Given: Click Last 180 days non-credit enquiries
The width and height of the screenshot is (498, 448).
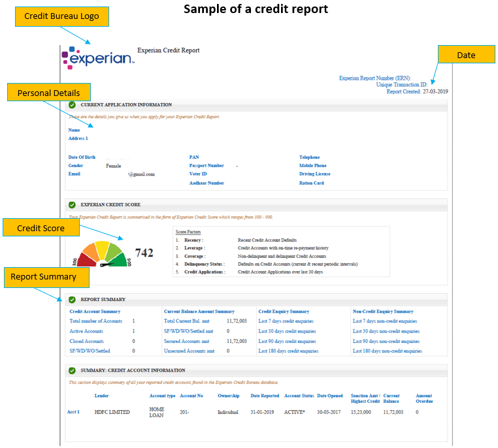Looking at the screenshot, I should (x=388, y=351).
